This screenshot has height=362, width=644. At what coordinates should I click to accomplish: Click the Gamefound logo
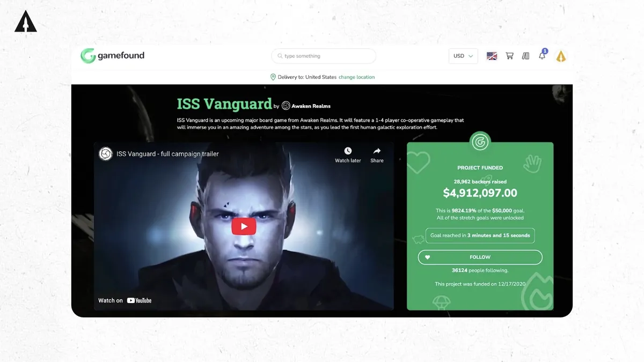click(112, 56)
